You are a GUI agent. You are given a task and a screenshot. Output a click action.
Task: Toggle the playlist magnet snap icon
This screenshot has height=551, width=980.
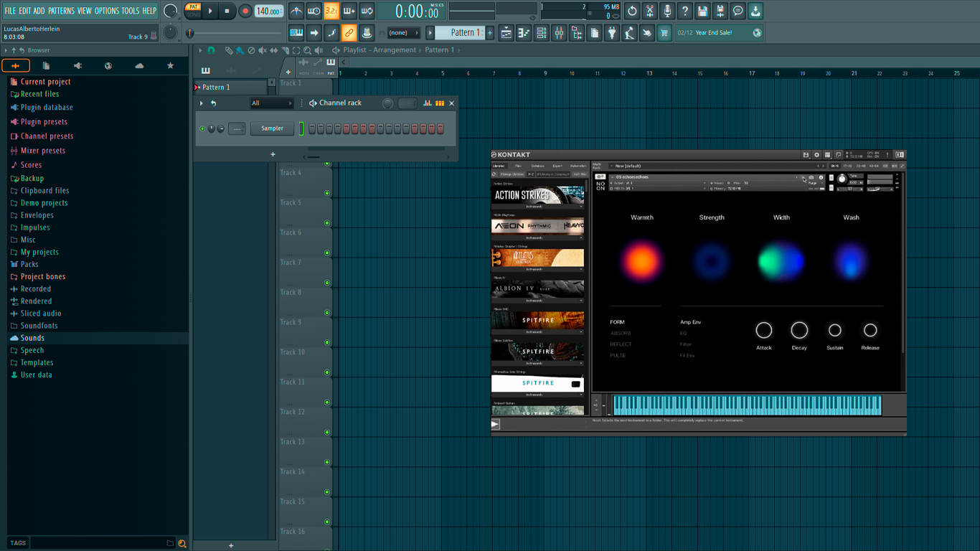click(x=211, y=50)
